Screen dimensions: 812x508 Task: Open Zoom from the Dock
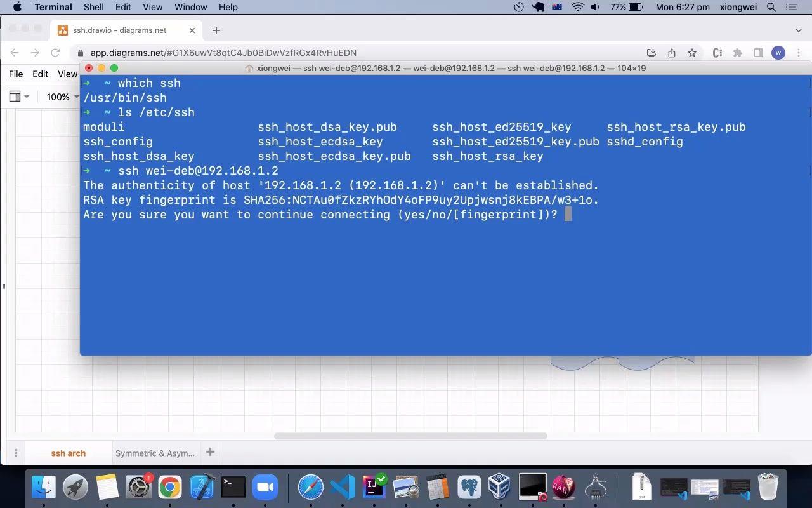coord(265,487)
